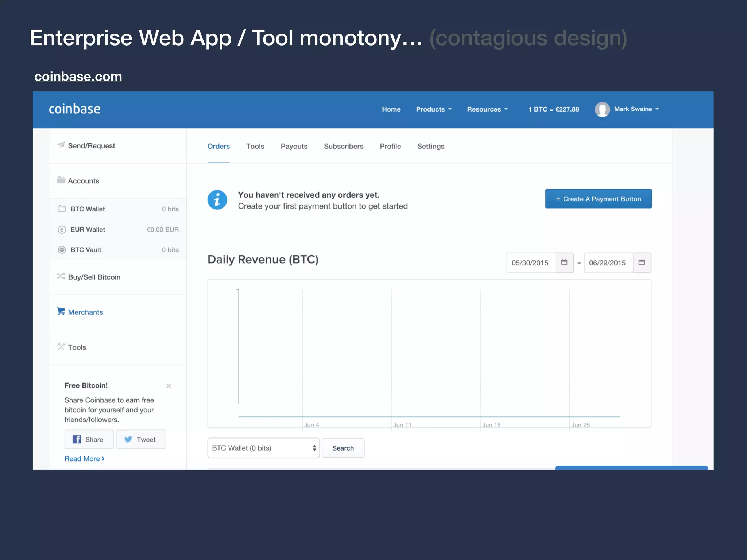Click the EUR Wallet euro icon
Image resolution: width=747 pixels, height=560 pixels.
(62, 229)
